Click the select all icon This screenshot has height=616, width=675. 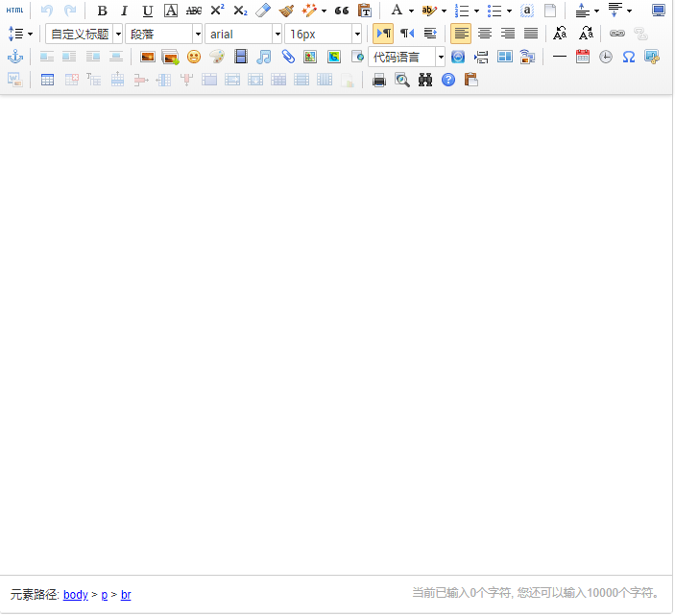coord(527,11)
